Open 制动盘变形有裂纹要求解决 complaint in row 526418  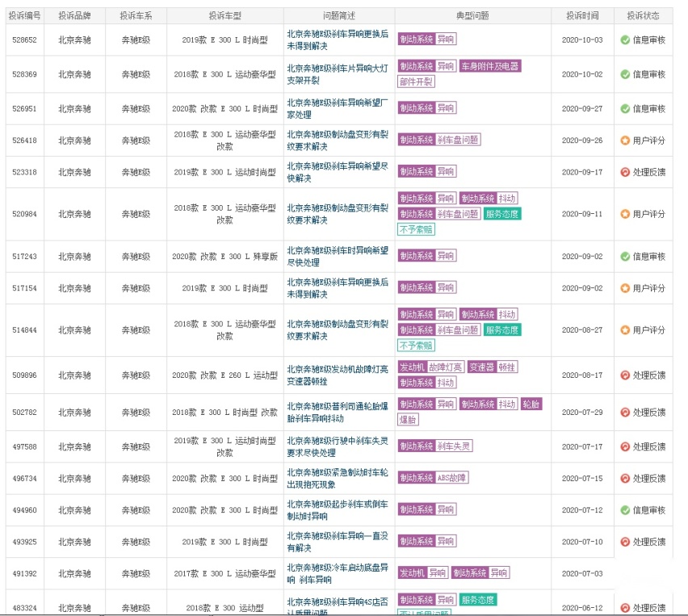(x=338, y=140)
